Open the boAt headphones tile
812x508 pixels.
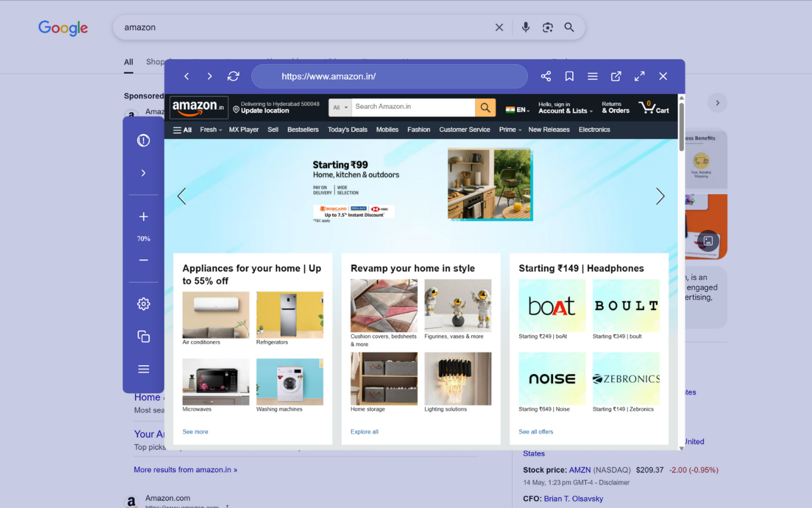[x=552, y=305]
